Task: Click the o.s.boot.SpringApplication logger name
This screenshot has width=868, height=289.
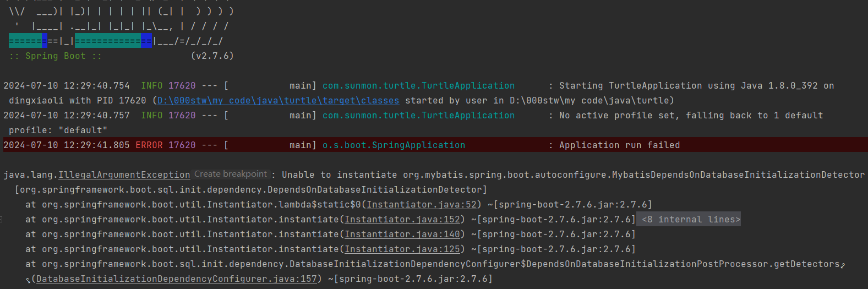Action: (x=394, y=145)
